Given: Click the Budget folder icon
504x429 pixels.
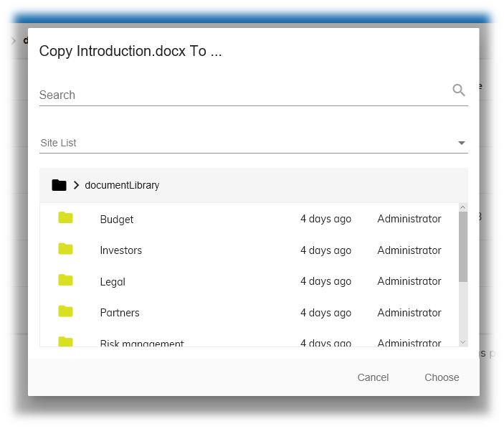Looking at the screenshot, I should (65, 217).
